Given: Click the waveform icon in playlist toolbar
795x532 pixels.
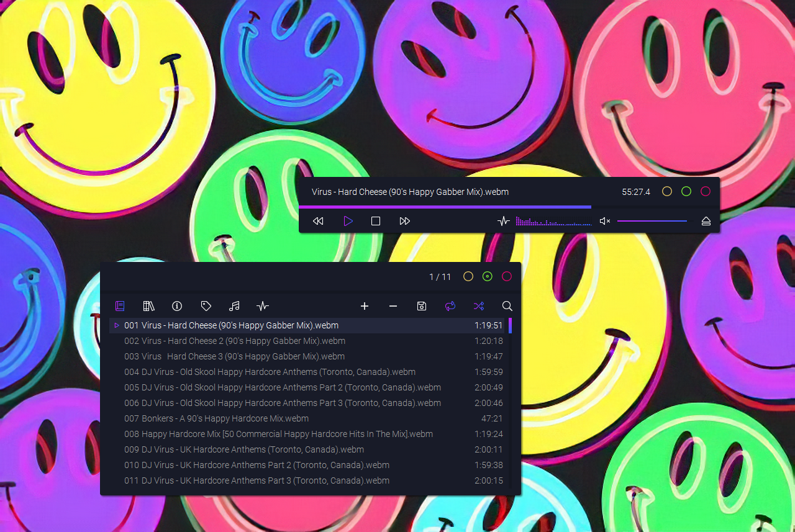Looking at the screenshot, I should pyautogui.click(x=263, y=306).
